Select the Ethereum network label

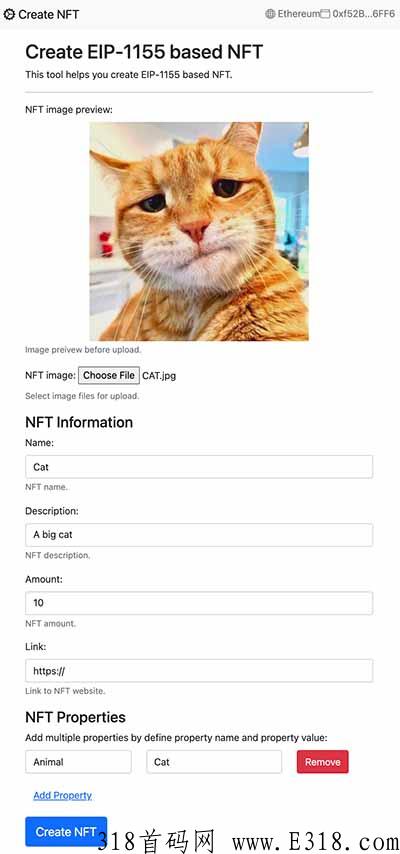(x=299, y=14)
